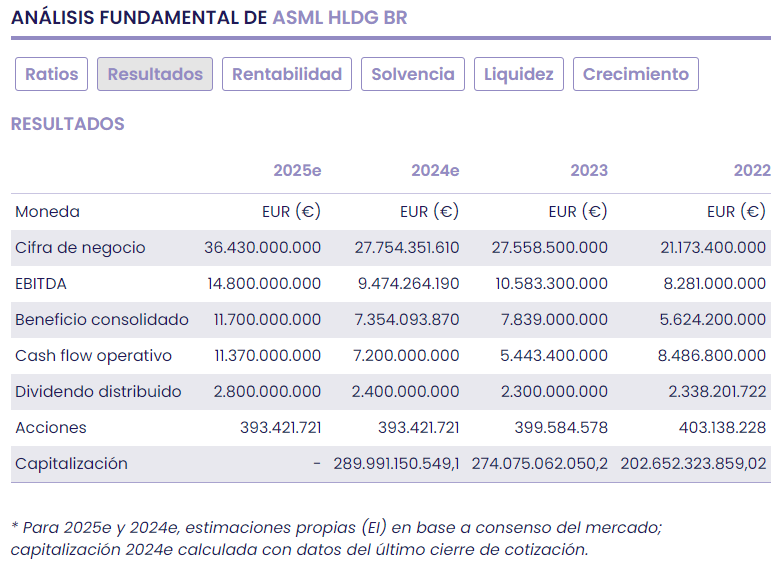The width and height of the screenshot is (777, 567).
Task: Switch to the Rentabilidad tab
Action: pos(287,74)
